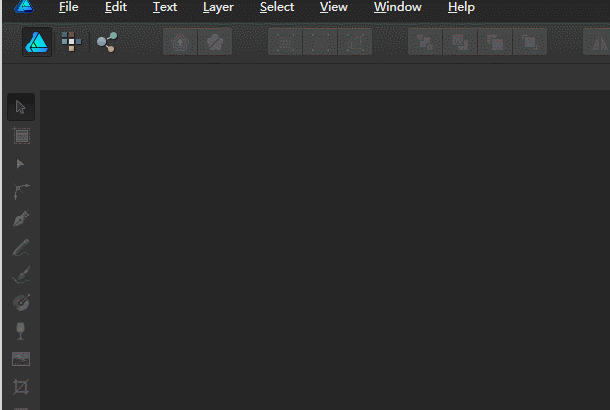This screenshot has height=410, width=610.
Task: Select the Node tool
Action: coord(20,164)
